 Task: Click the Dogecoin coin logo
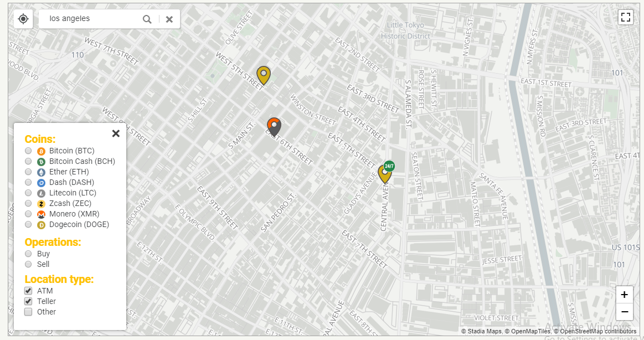[41, 225]
